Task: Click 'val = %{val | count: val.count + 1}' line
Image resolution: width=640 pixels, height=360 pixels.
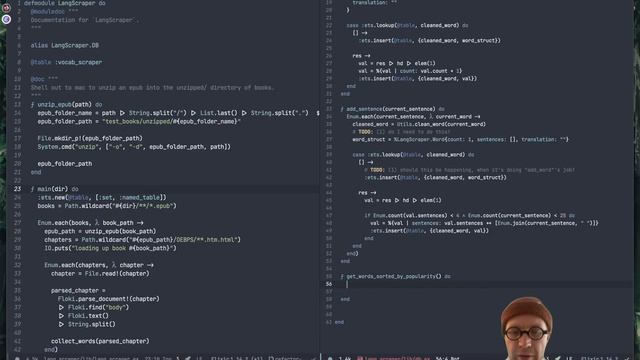Action: click(x=410, y=71)
